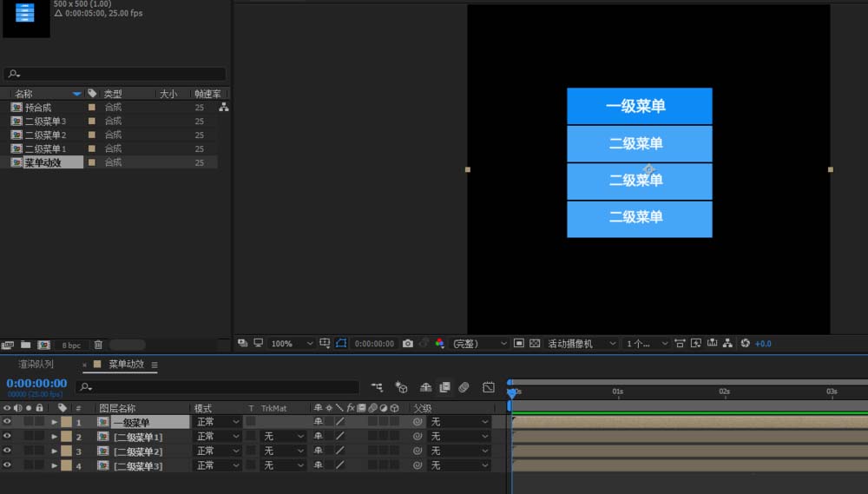Expand the 一级菜单 layer properties
This screenshot has width=868, height=494.
[x=54, y=422]
